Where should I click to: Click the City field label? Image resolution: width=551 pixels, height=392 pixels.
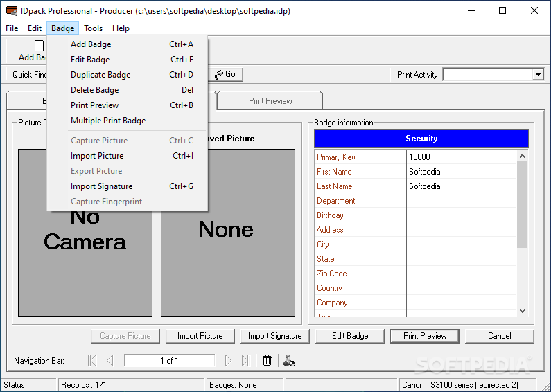pos(322,244)
